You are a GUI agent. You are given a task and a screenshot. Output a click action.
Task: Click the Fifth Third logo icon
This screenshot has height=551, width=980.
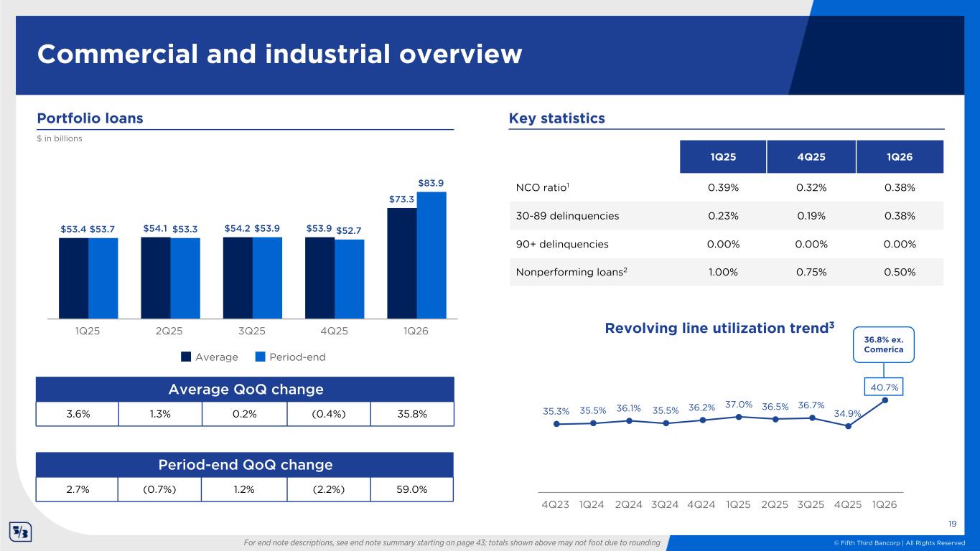click(x=20, y=532)
